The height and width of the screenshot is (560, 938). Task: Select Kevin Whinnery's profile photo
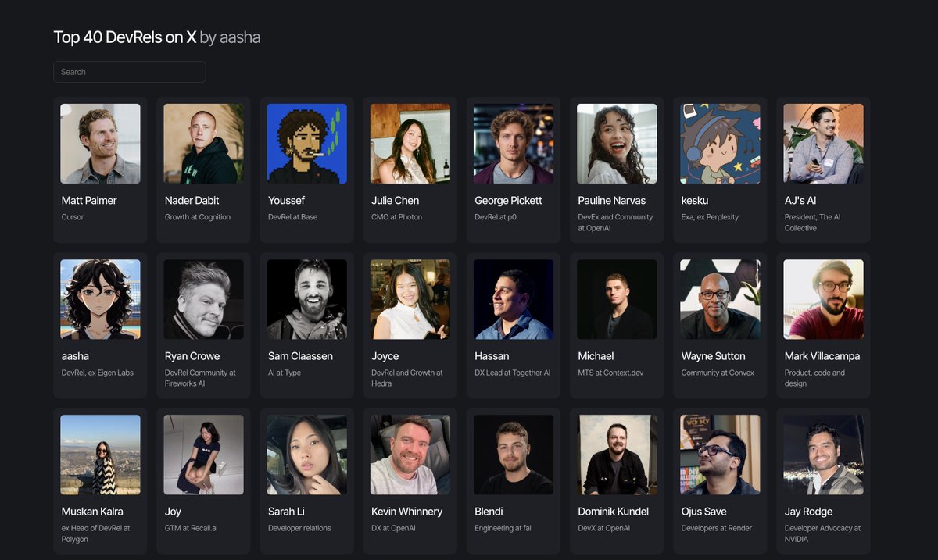coord(410,455)
